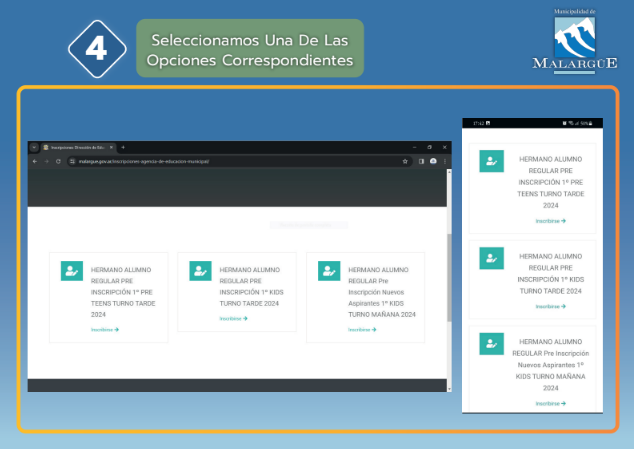Click Inscribirse under desktop PRE TEENS TURNO TARDE
634x449 pixels.
point(105,329)
